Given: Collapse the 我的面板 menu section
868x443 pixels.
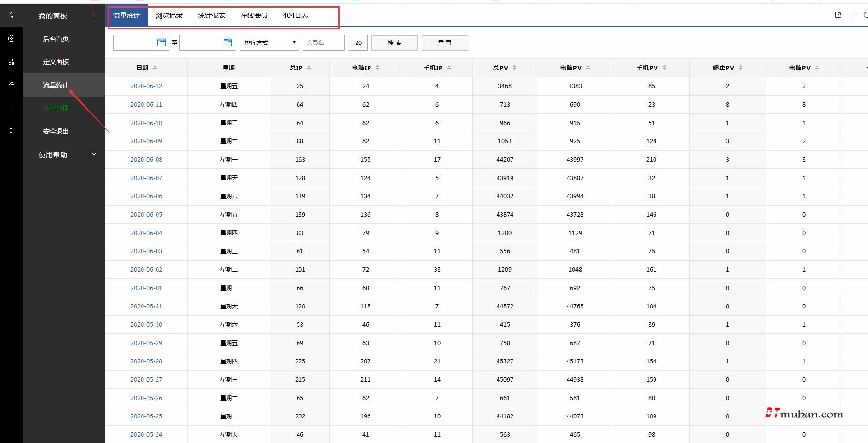Looking at the screenshot, I should (x=94, y=16).
